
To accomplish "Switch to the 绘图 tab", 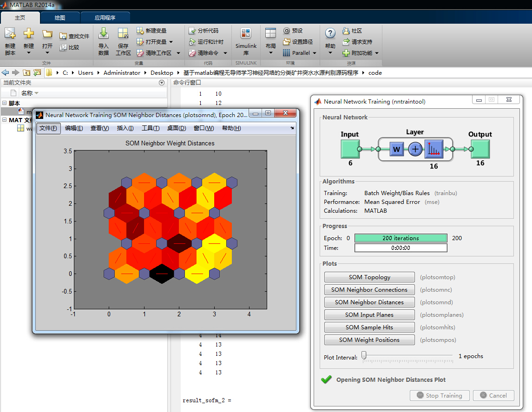I will click(x=60, y=18).
